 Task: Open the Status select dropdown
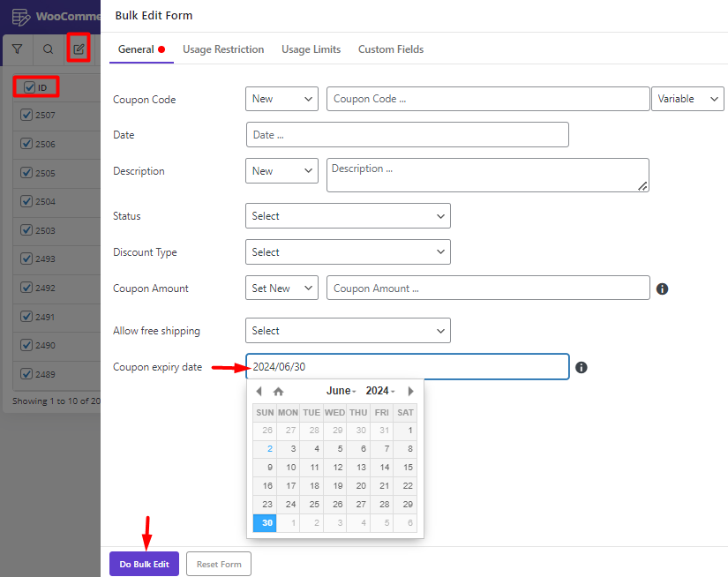coord(348,216)
